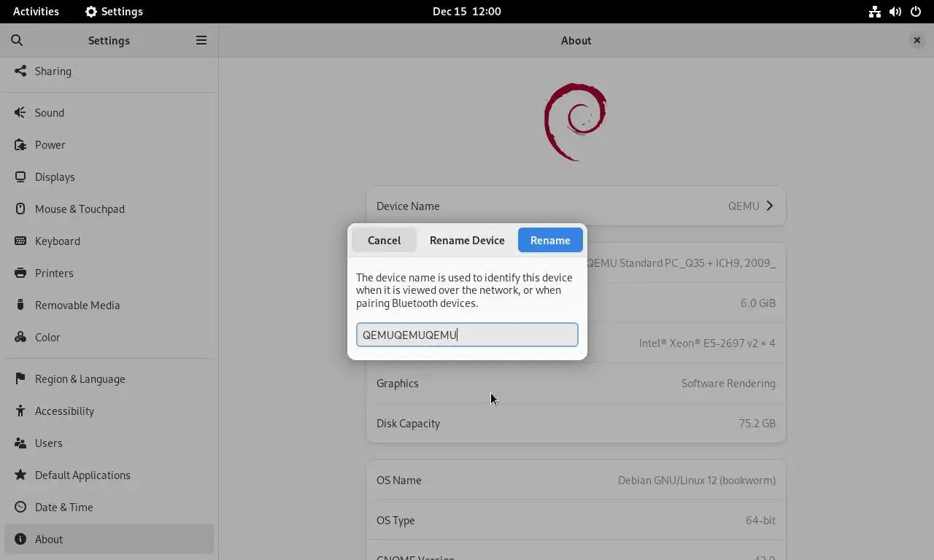Click the Power icon in sidebar

[x=20, y=144]
